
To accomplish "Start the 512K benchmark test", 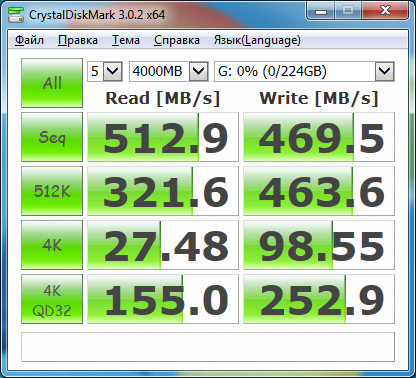I will coord(52,191).
